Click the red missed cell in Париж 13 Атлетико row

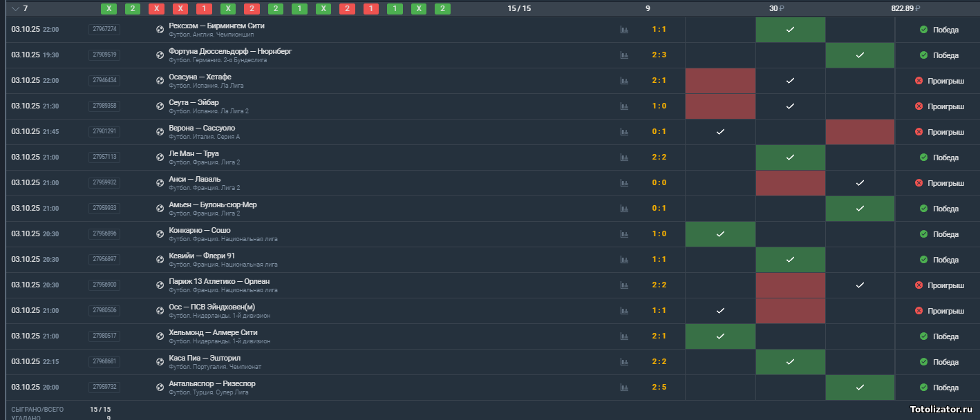(790, 285)
